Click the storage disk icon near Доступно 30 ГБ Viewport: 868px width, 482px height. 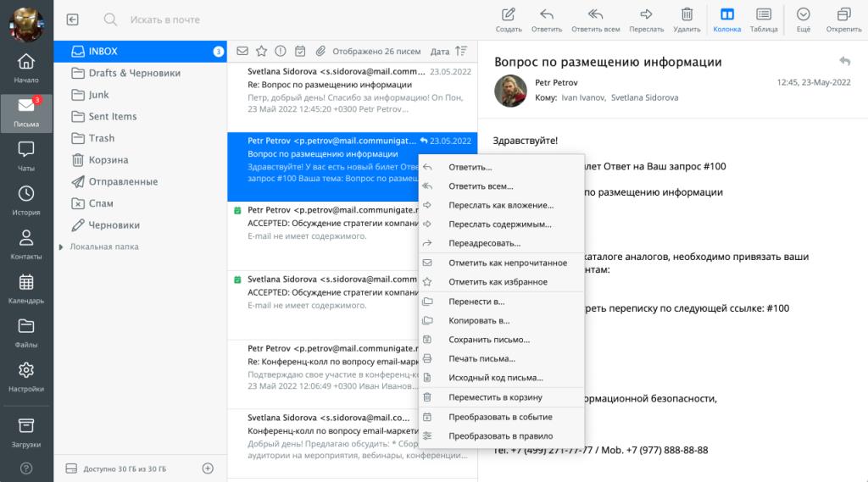71,468
